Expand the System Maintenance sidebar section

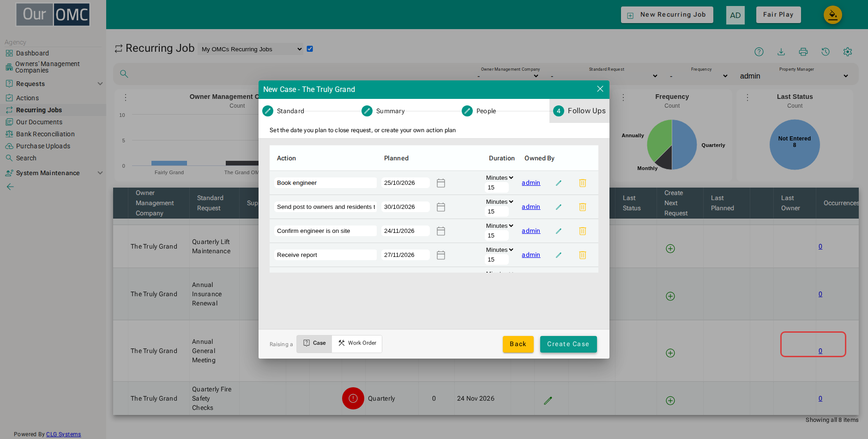(53, 173)
